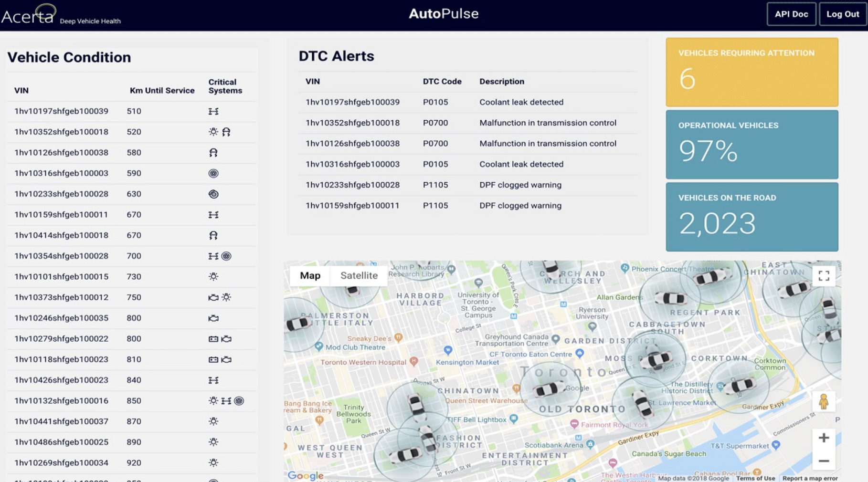Viewport: 868px width, 482px height.
Task: Switch the map to Satellite view
Action: tap(359, 275)
